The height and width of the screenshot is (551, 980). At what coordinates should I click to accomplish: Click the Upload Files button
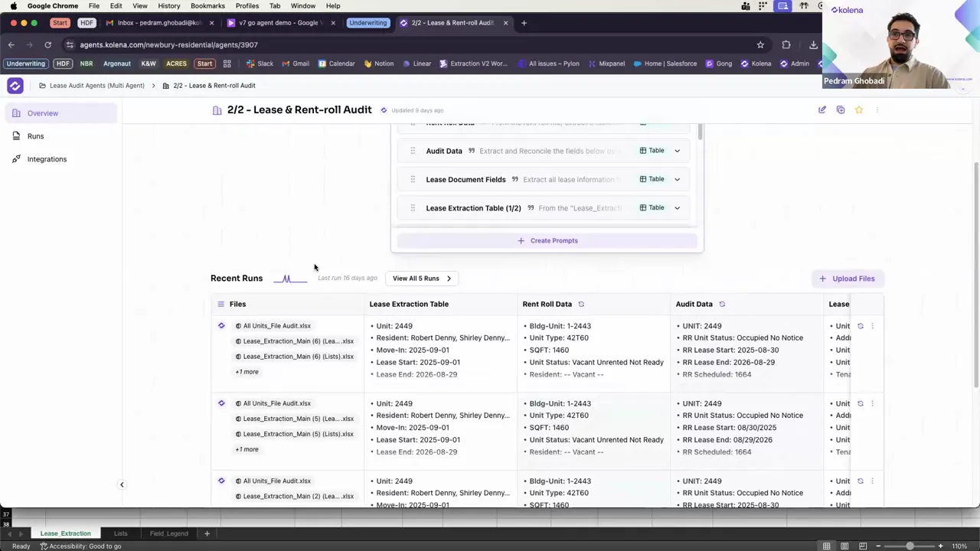click(x=847, y=279)
